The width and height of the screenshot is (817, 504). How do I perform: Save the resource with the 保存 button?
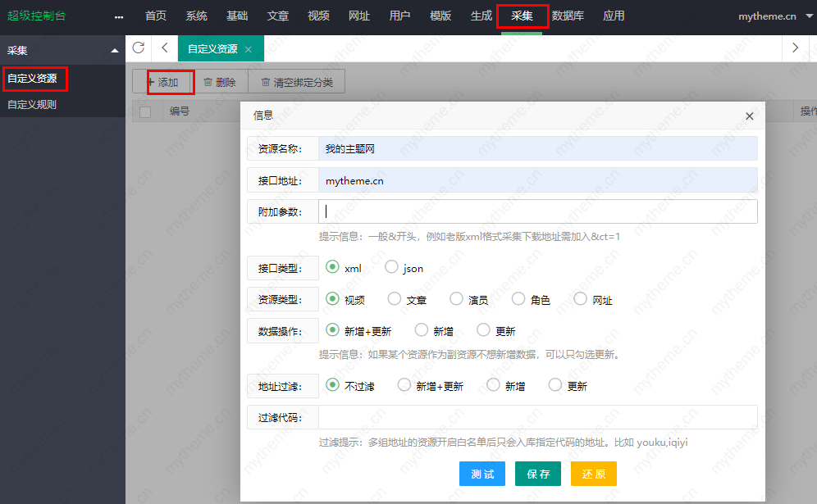(537, 473)
